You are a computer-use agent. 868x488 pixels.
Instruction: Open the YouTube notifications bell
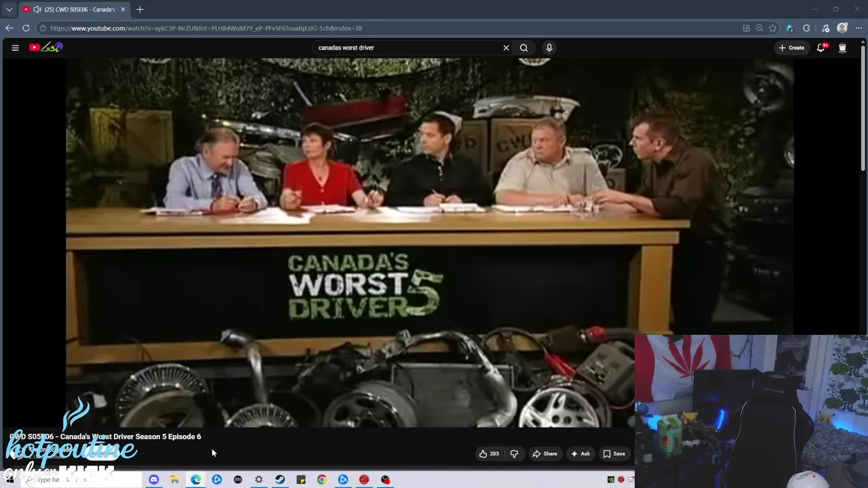pos(821,47)
